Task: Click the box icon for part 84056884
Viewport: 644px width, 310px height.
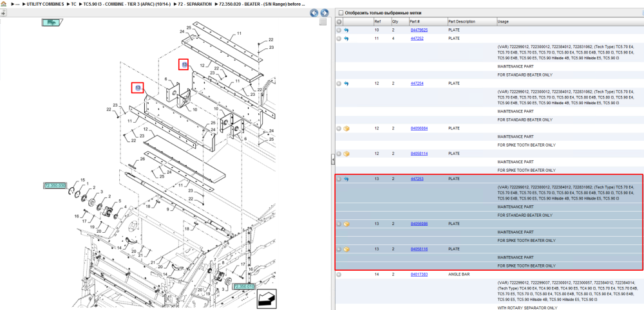Action: pyautogui.click(x=346, y=129)
